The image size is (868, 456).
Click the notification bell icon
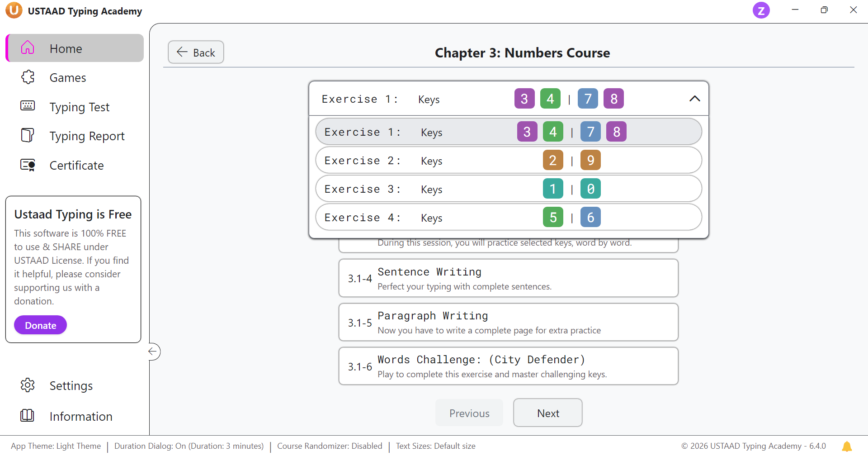point(847,446)
